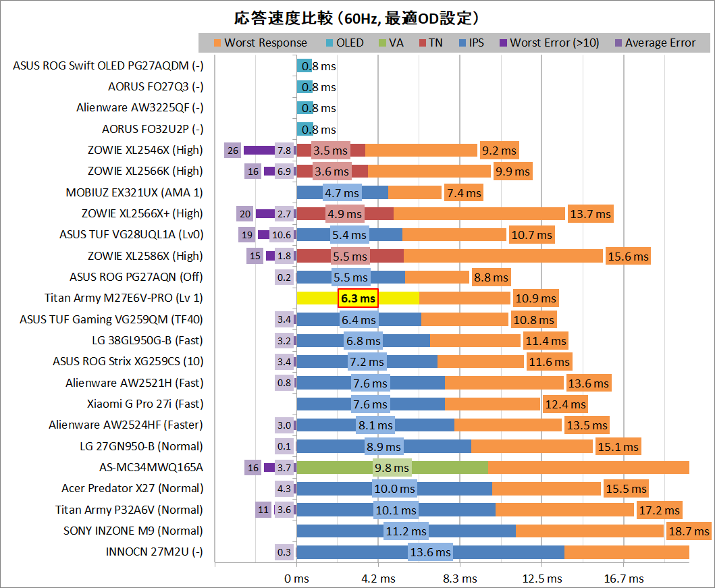Click the 0.8 ms label beside AORUS FO27Q3
The height and width of the screenshot is (588, 715).
pos(319,87)
